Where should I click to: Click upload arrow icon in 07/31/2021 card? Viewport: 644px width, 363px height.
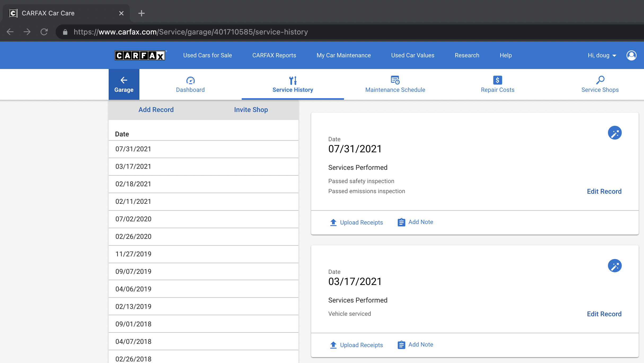[333, 222]
